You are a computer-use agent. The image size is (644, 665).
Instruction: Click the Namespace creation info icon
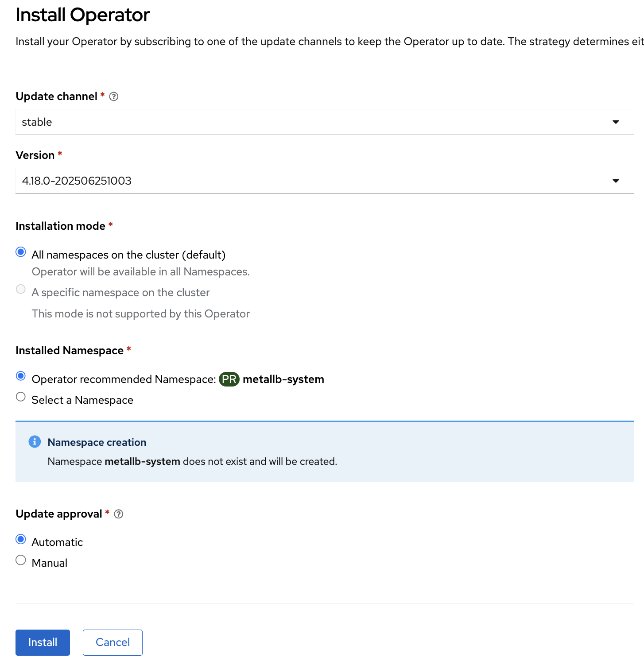click(x=35, y=442)
